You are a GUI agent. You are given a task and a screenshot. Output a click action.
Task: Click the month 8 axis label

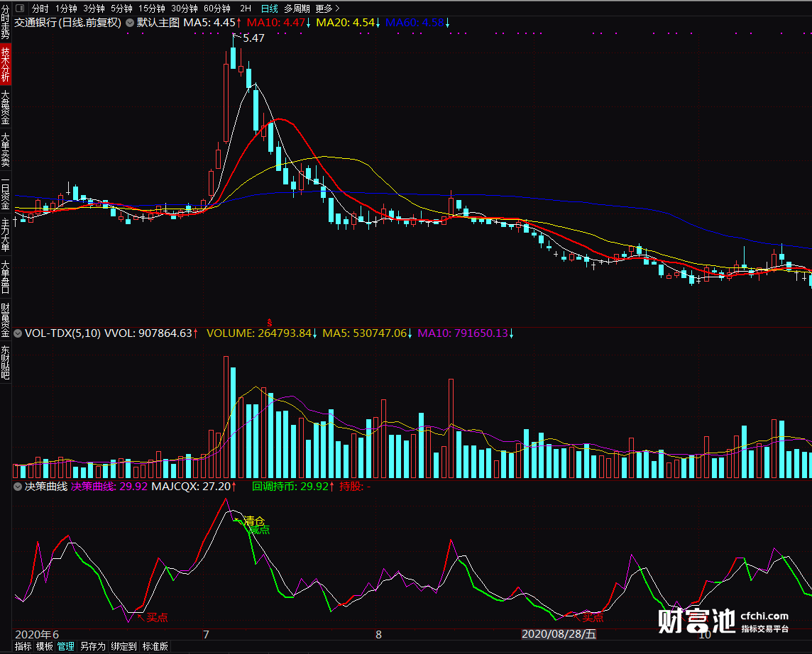pyautogui.click(x=378, y=634)
